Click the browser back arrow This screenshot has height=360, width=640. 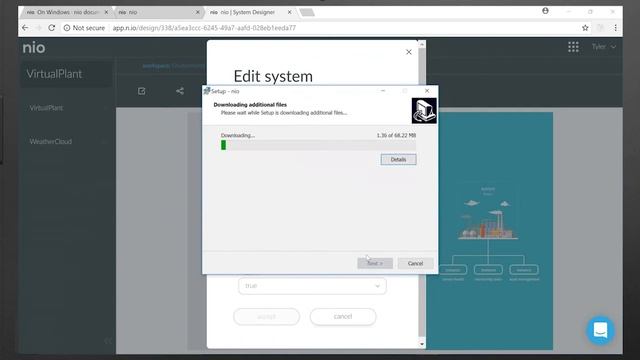(x=25, y=28)
